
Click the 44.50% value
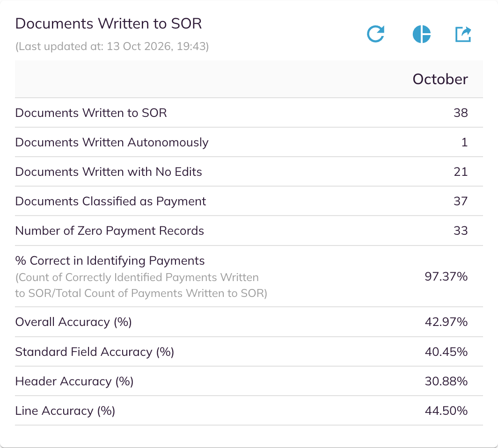pyautogui.click(x=446, y=411)
